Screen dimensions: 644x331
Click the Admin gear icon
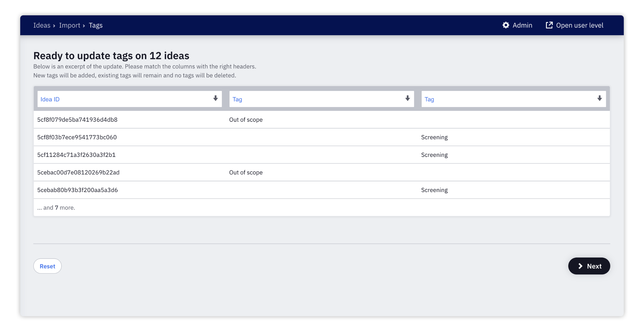(x=506, y=25)
